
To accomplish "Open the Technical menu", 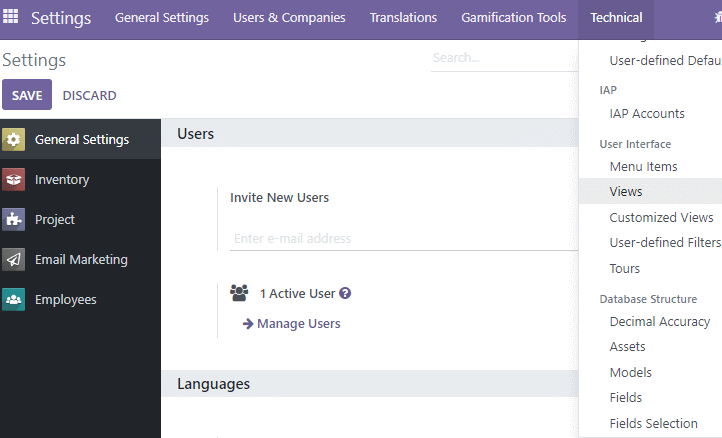I will pos(616,18).
